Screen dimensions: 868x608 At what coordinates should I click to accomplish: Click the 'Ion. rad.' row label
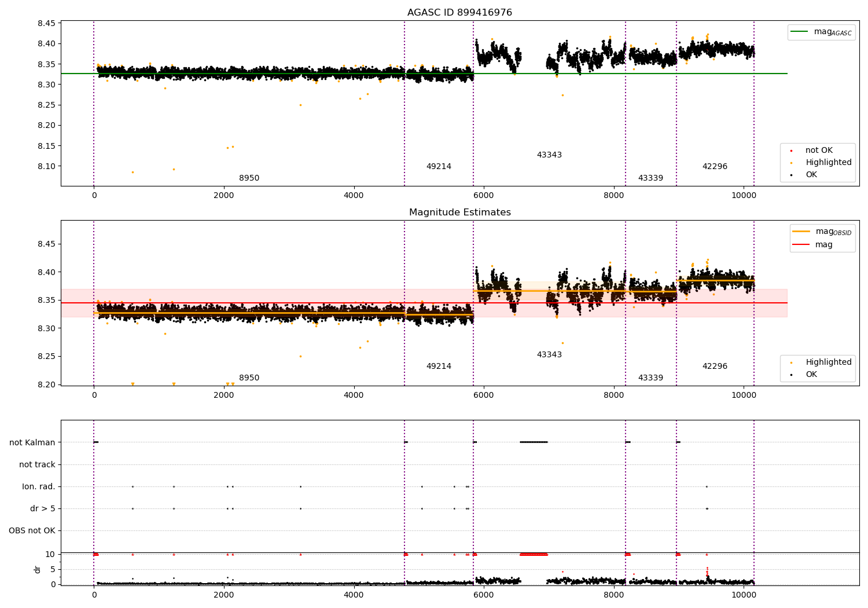39,487
